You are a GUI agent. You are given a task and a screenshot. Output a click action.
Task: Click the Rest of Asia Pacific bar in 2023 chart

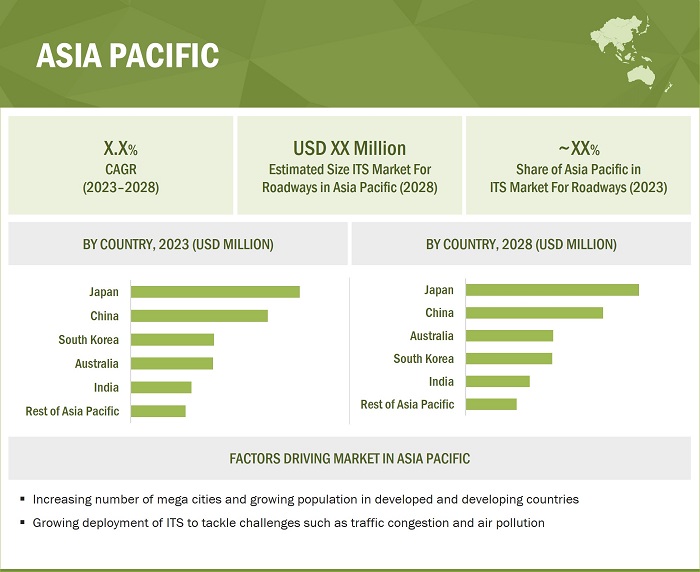click(158, 411)
